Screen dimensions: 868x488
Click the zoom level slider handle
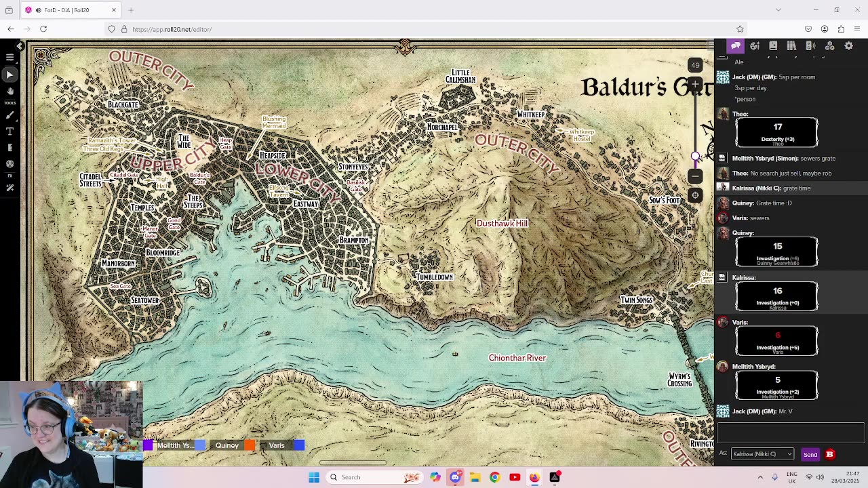(x=695, y=157)
